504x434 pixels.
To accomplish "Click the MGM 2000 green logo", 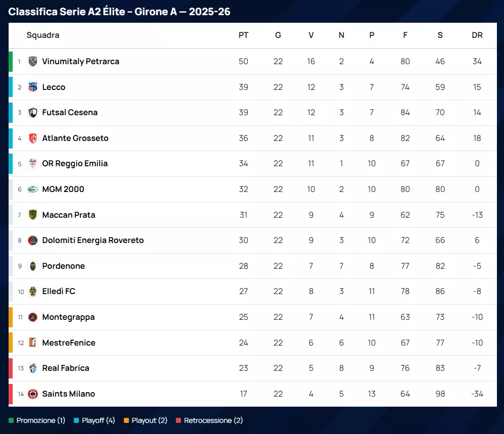I will point(33,189).
